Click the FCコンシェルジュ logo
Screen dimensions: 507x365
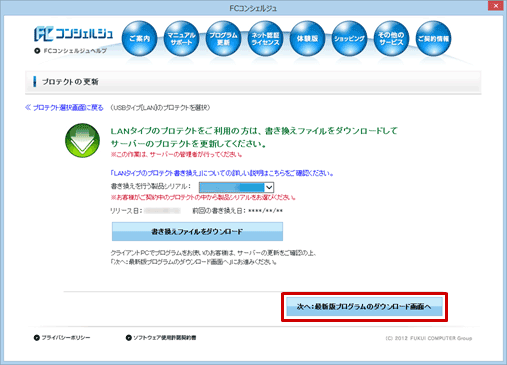tap(73, 34)
